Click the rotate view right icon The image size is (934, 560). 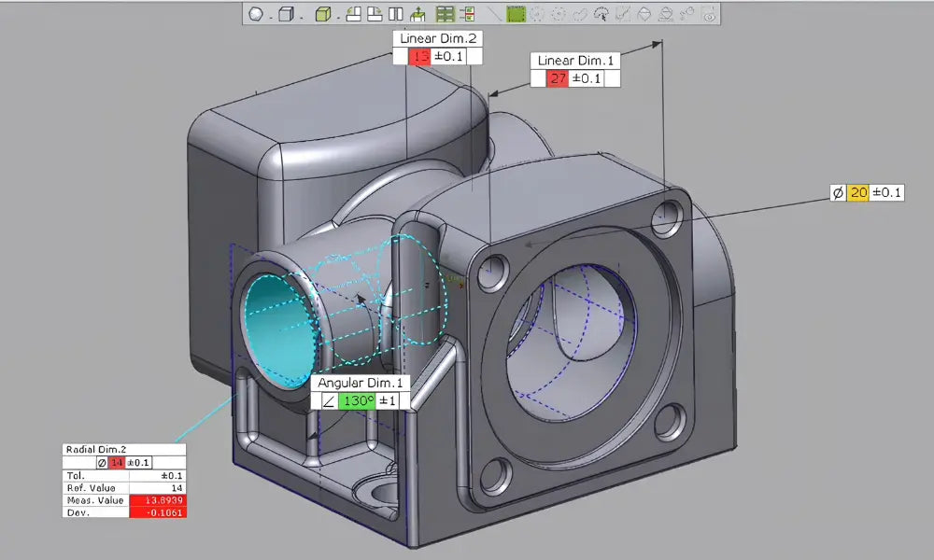375,14
